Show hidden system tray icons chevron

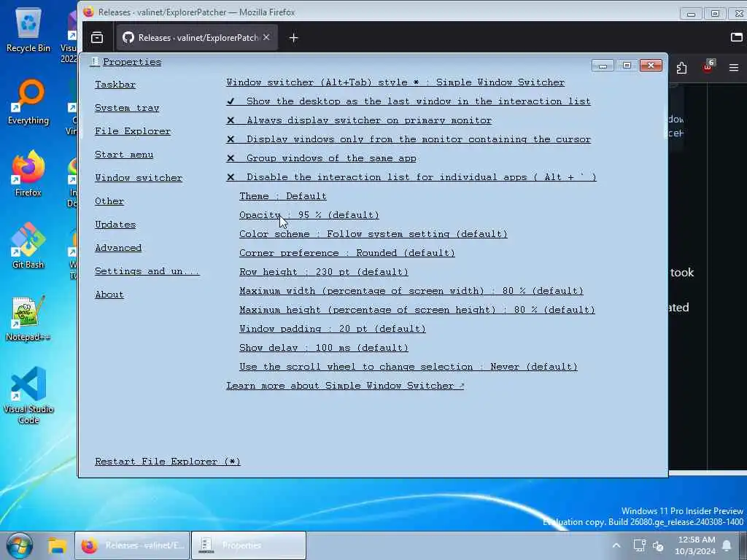(616, 545)
